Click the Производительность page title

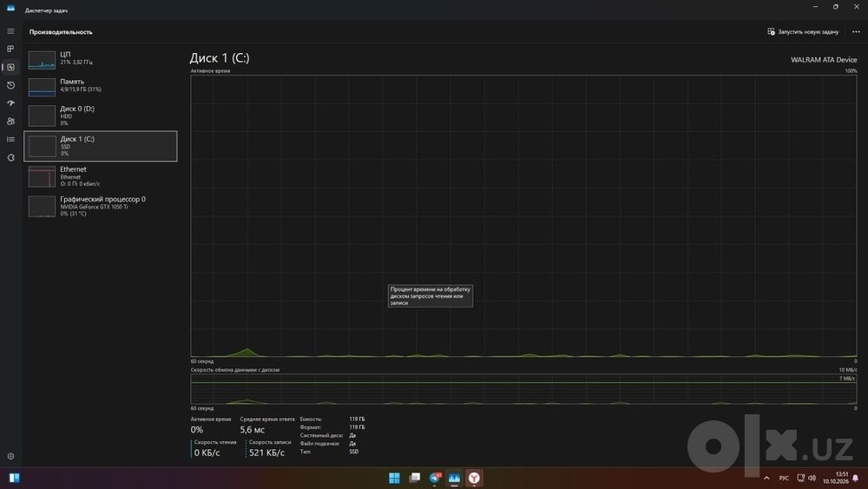click(61, 32)
